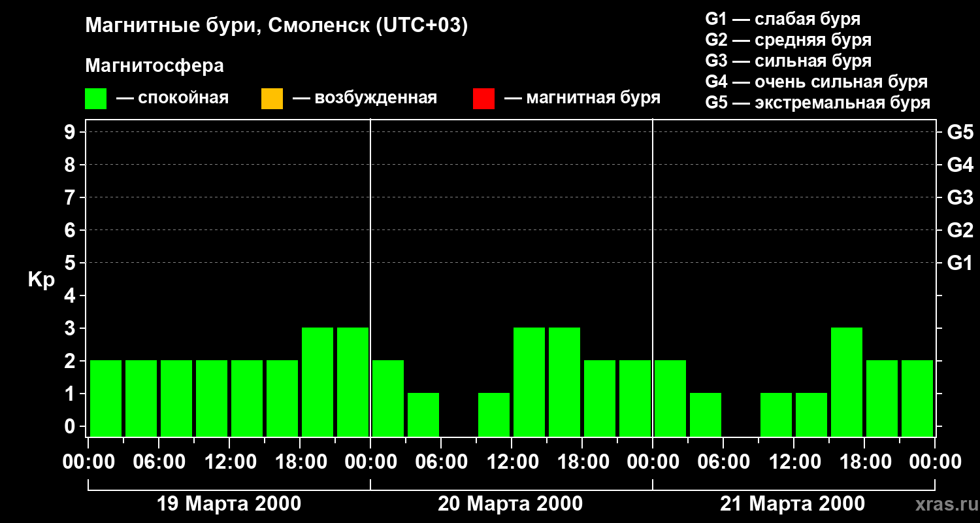The width and height of the screenshot is (980, 523).
Task: Click the last bar of 19 March, 21:00–00:00
Action: click(353, 382)
